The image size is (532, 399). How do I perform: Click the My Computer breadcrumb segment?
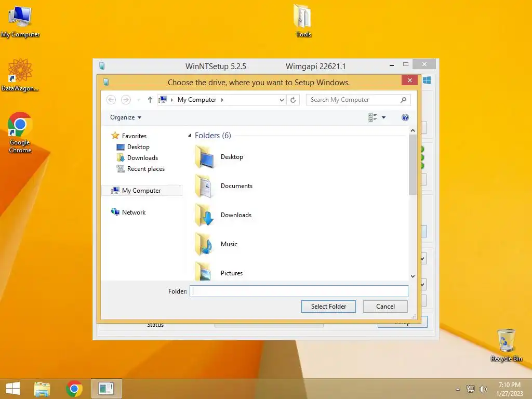click(x=197, y=100)
